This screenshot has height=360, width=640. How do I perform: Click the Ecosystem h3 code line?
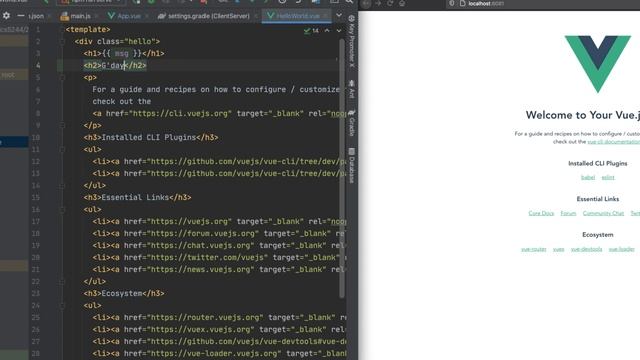coord(124,293)
